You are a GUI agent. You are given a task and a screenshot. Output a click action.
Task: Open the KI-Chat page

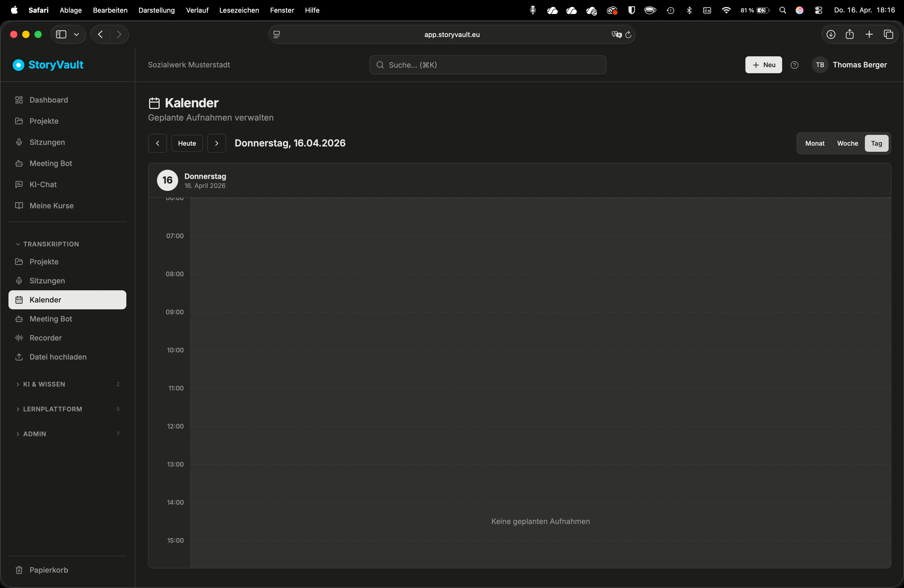pos(67,185)
